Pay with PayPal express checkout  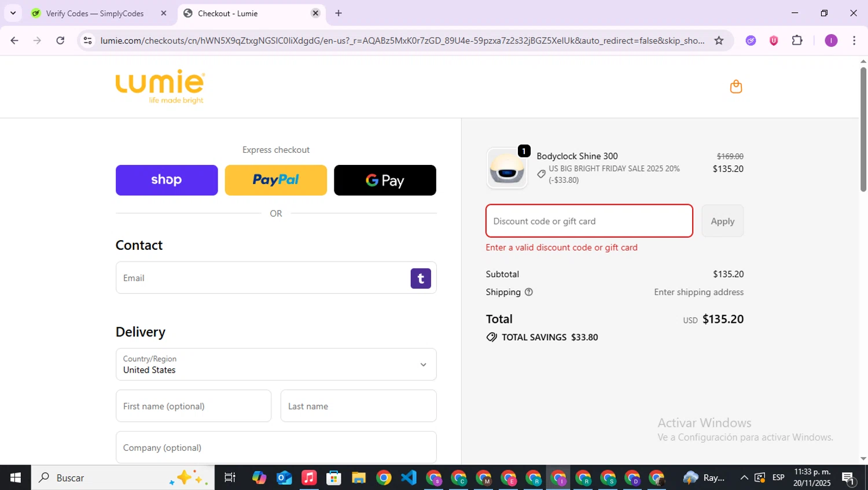pyautogui.click(x=275, y=180)
